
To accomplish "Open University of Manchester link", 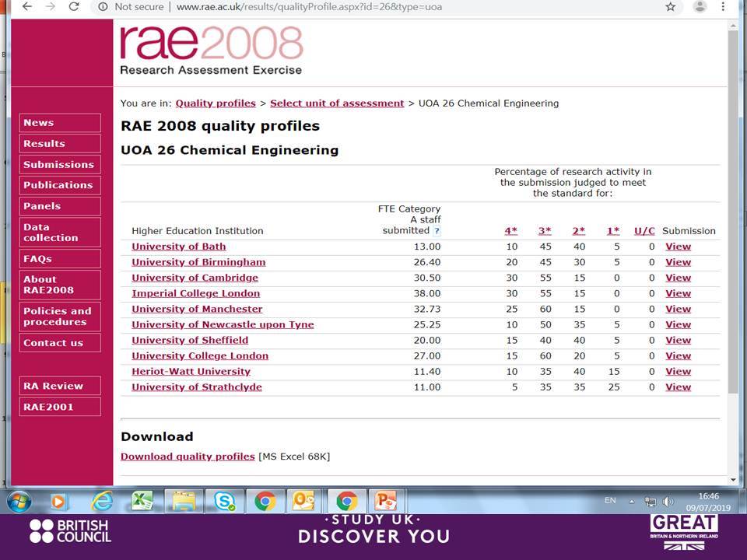I will pos(197,309).
